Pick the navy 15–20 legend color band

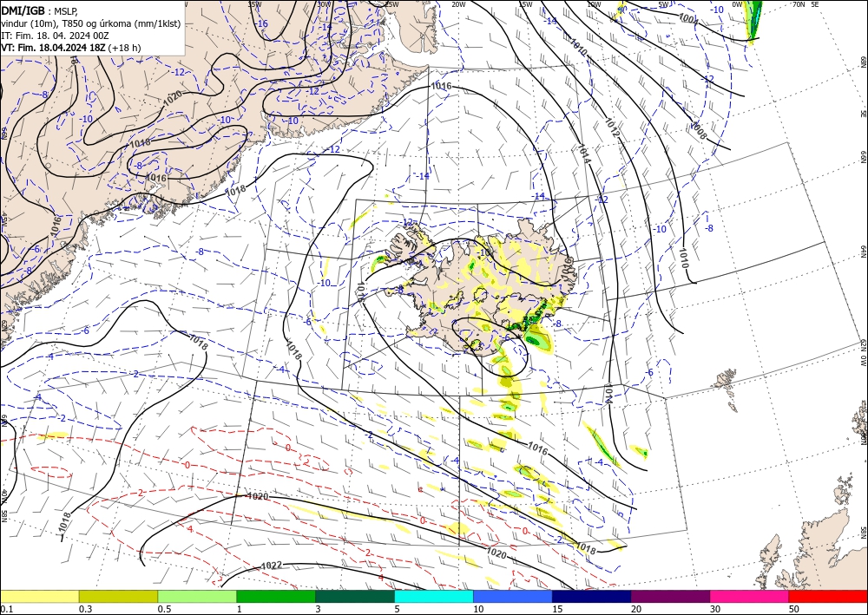pyautogui.click(x=592, y=596)
